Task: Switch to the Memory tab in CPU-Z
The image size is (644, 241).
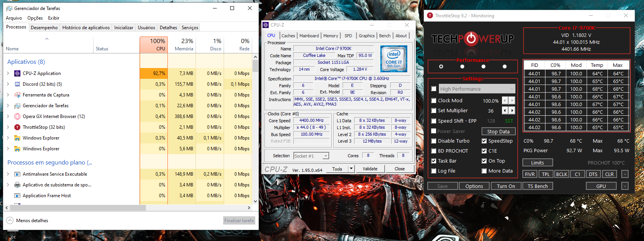Action: coord(331,36)
